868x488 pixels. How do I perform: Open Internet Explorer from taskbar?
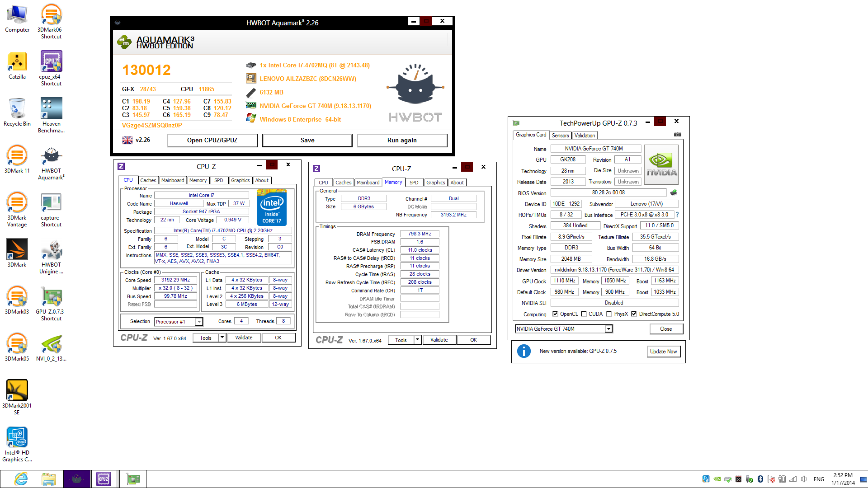(21, 479)
